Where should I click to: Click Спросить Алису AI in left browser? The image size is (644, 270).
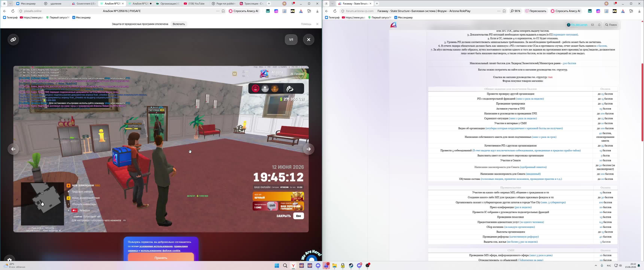coord(244,11)
